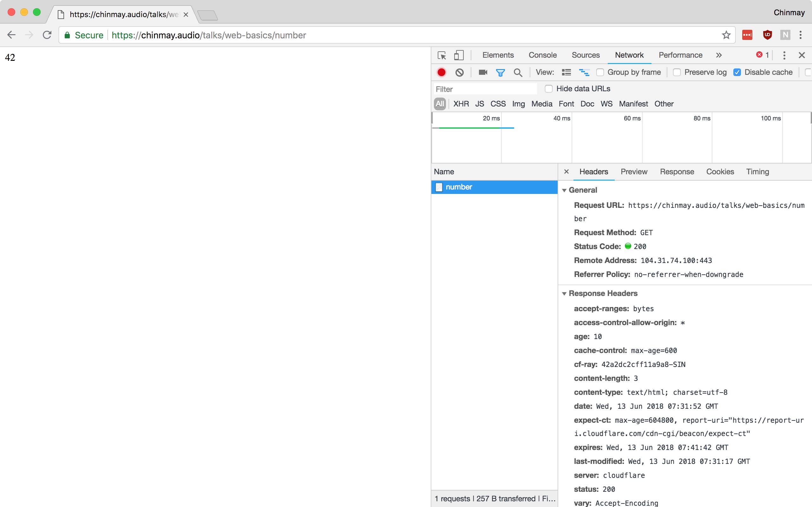Click the red record network log button

pyautogui.click(x=441, y=72)
